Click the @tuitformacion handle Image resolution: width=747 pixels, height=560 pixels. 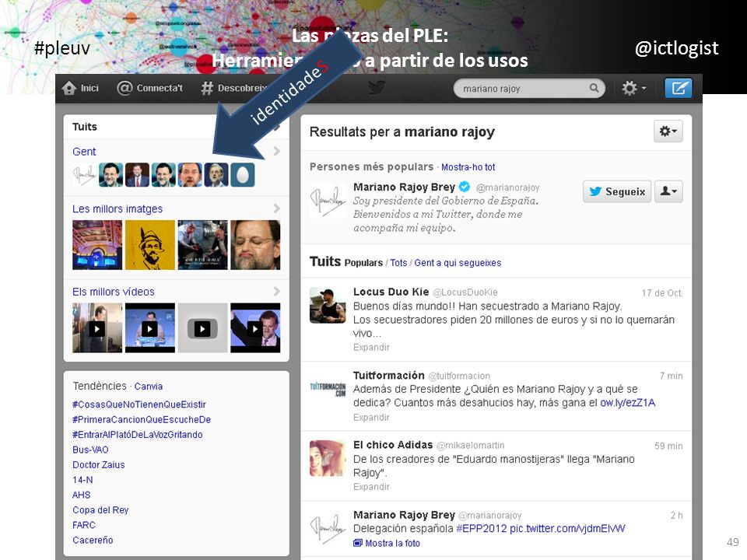click(x=459, y=376)
